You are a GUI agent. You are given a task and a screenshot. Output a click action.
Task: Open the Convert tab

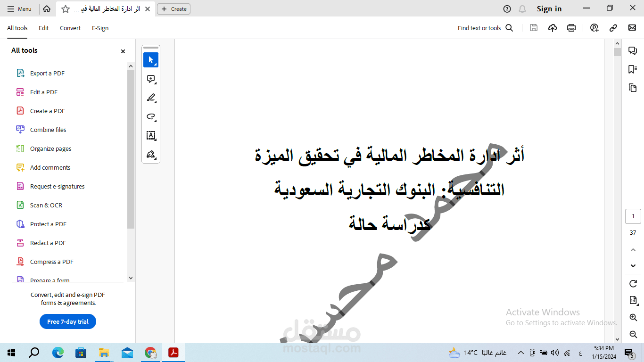70,28
